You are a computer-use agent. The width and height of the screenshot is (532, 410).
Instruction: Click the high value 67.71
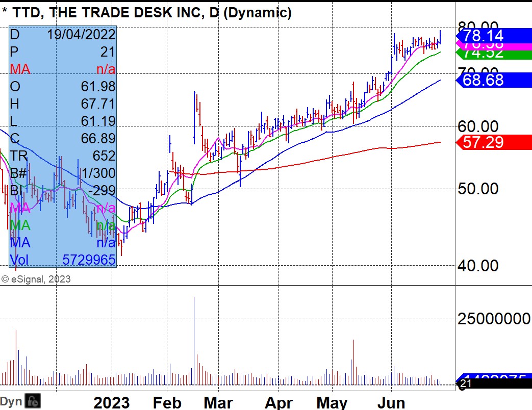pos(98,104)
